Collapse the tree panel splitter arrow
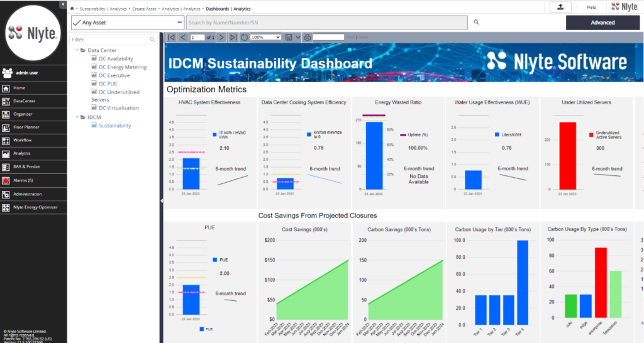The height and width of the screenshot is (343, 644). (162, 200)
